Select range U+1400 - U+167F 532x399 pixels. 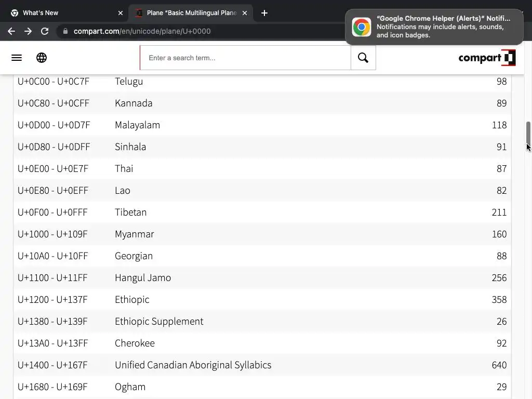pos(52,365)
